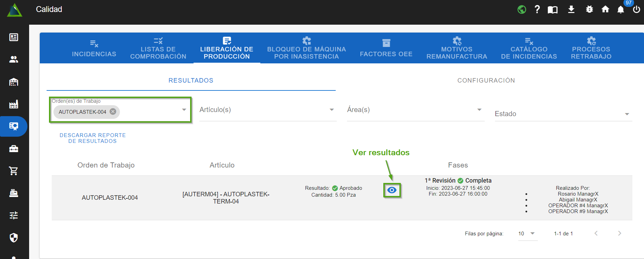The image size is (644, 259).
Task: Click the notifications bell icon
Action: coord(620,10)
